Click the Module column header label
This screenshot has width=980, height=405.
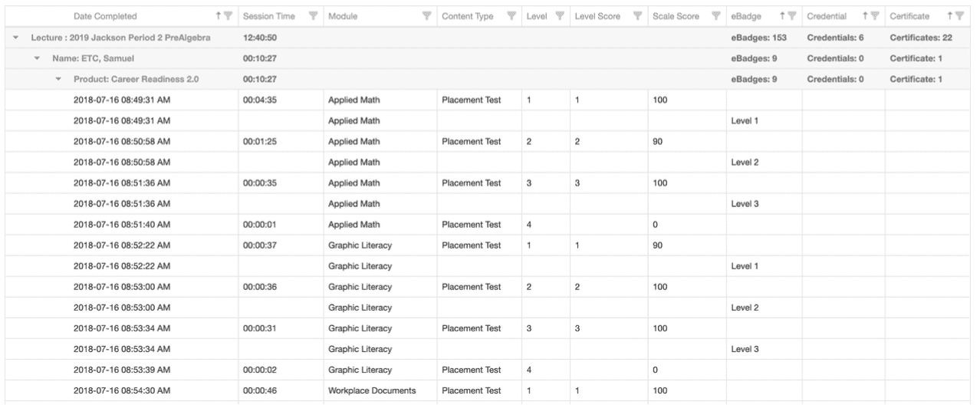pyautogui.click(x=345, y=17)
